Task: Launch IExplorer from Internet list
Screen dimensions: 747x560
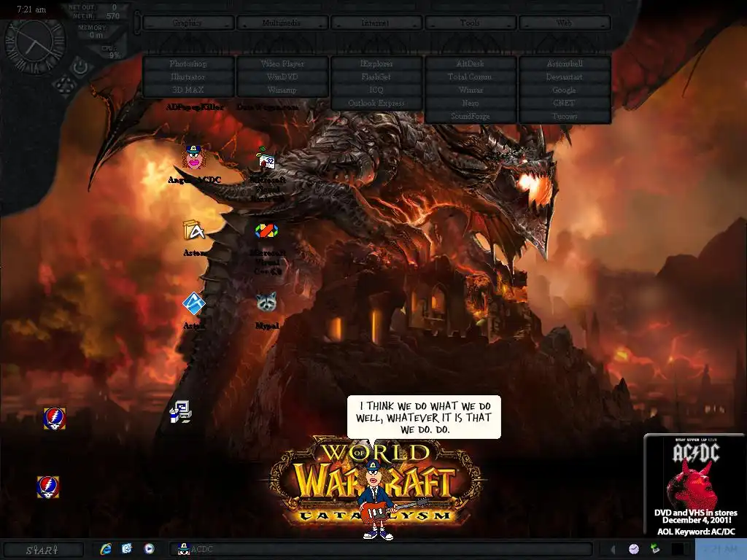Action: coord(376,64)
